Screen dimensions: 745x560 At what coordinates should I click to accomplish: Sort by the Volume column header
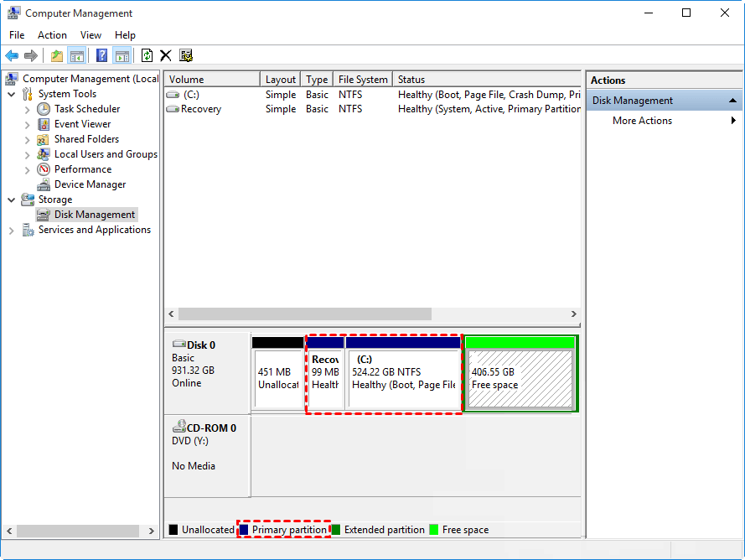212,80
